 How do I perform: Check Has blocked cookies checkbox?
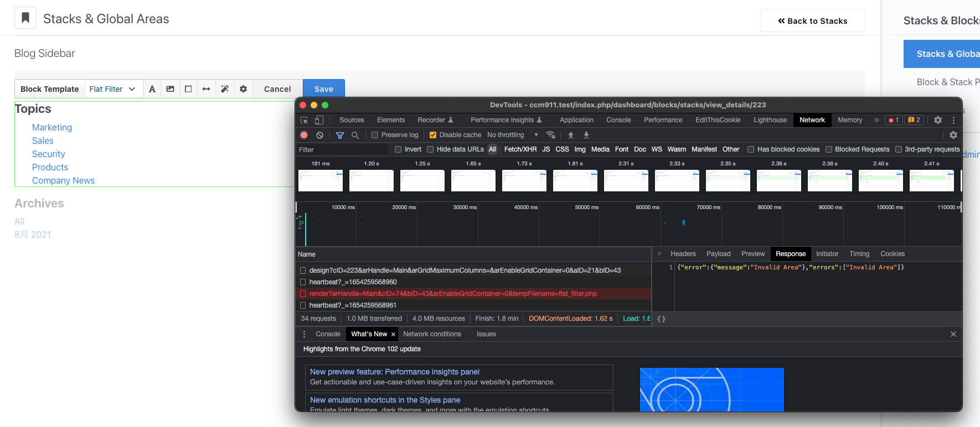click(x=751, y=149)
